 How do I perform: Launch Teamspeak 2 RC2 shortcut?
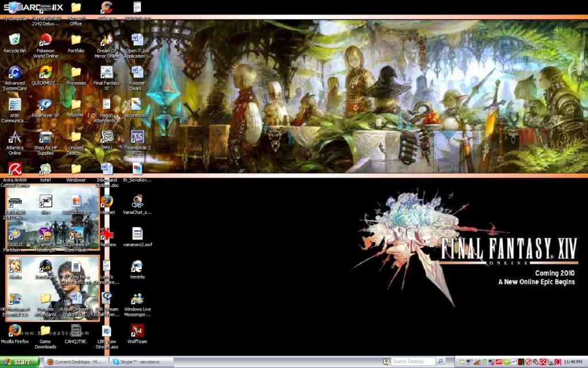click(137, 136)
